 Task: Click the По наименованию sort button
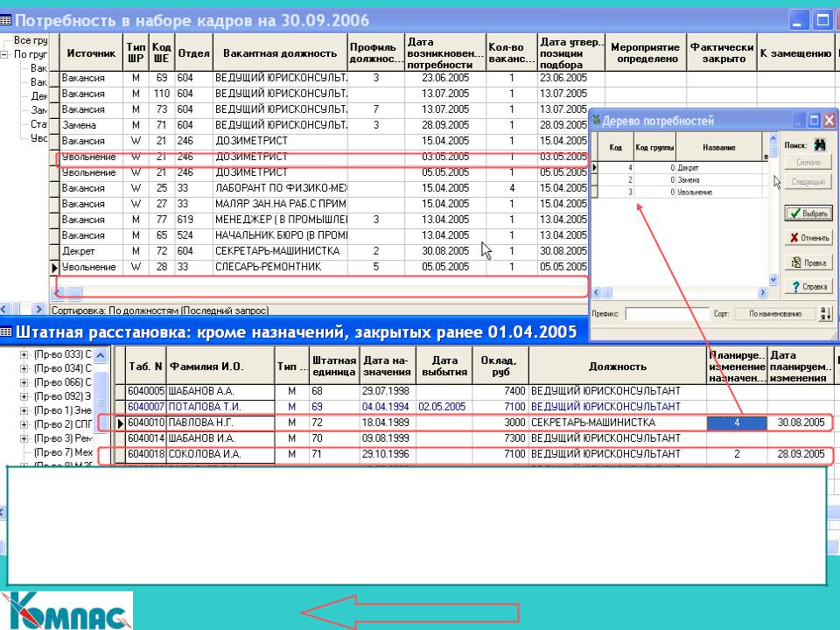pos(775,314)
